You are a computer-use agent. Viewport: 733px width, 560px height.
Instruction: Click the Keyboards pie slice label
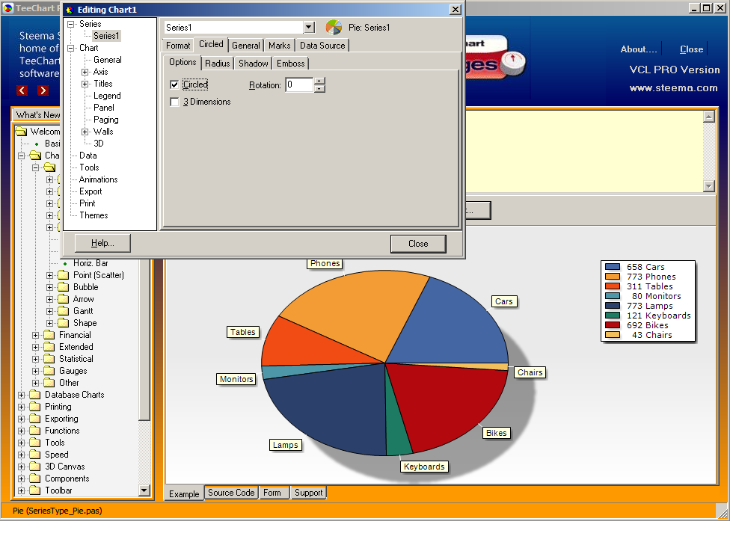coord(424,467)
